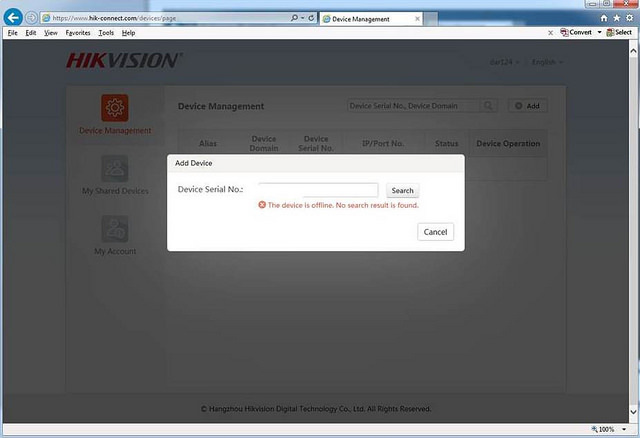Open the Favorites star icon
Viewport: 640px width, 438px height.
pyautogui.click(x=617, y=18)
